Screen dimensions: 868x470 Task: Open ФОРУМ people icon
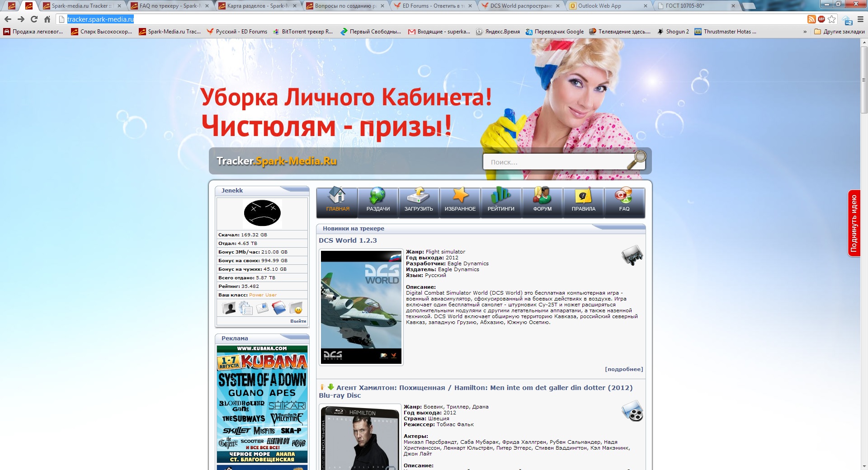[x=542, y=196]
